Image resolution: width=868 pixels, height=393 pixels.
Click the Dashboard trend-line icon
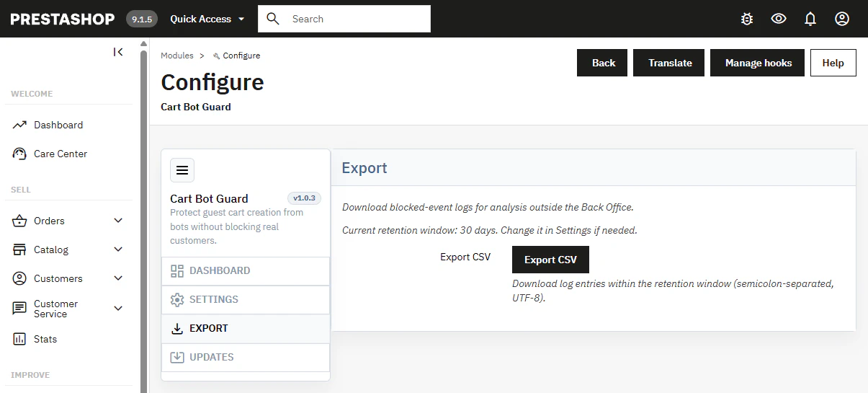[x=20, y=125]
